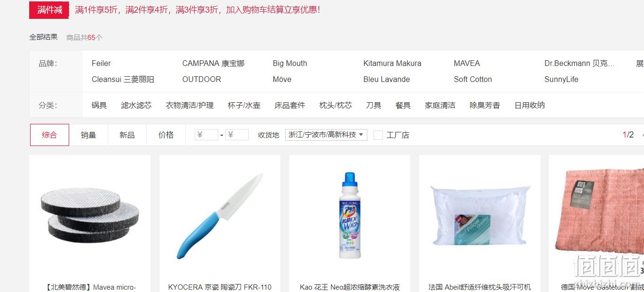This screenshot has height=292, width=644.
Task: Tick the 工厂店 checkbox
Action: 378,135
